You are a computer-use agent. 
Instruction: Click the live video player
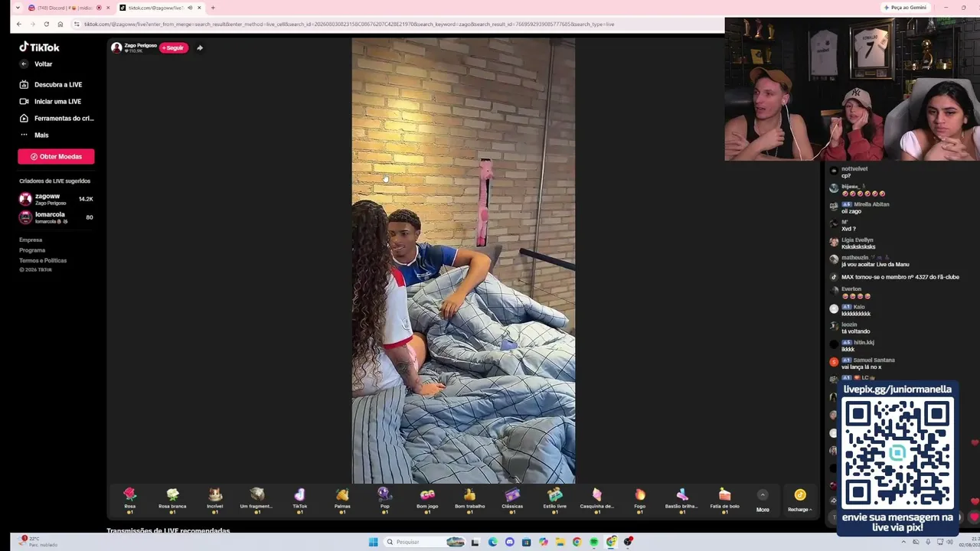click(463, 260)
